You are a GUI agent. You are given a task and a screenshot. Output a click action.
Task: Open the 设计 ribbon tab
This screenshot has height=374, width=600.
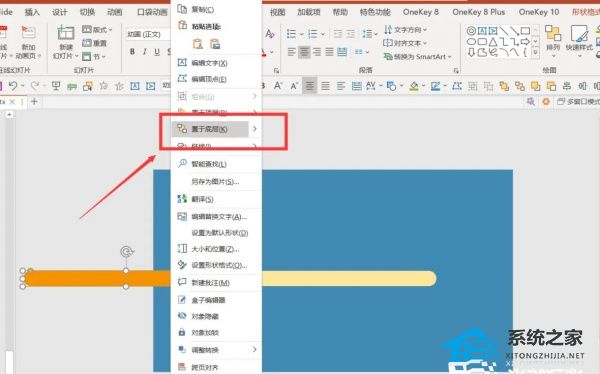pos(60,12)
